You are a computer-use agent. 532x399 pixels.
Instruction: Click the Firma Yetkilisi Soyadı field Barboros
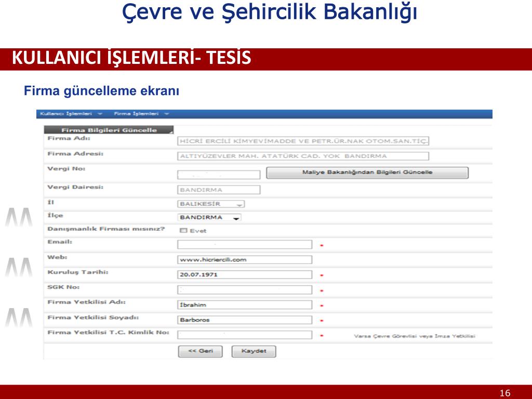tap(245, 320)
